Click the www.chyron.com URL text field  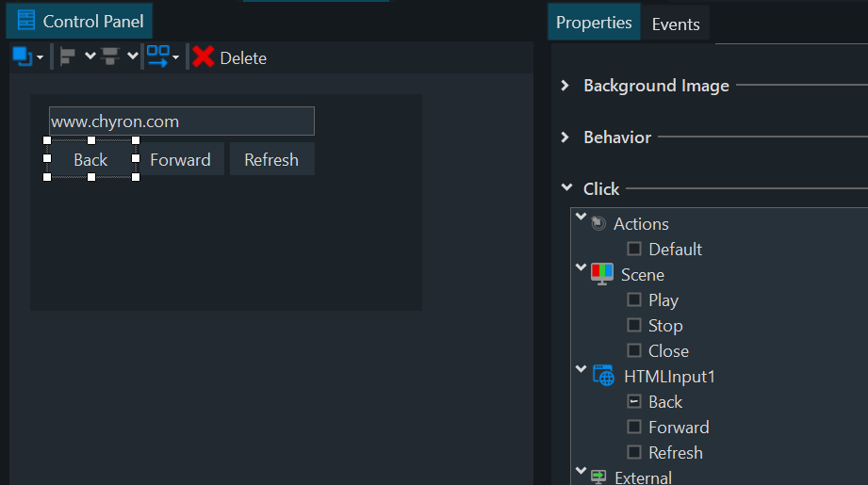[x=181, y=121]
